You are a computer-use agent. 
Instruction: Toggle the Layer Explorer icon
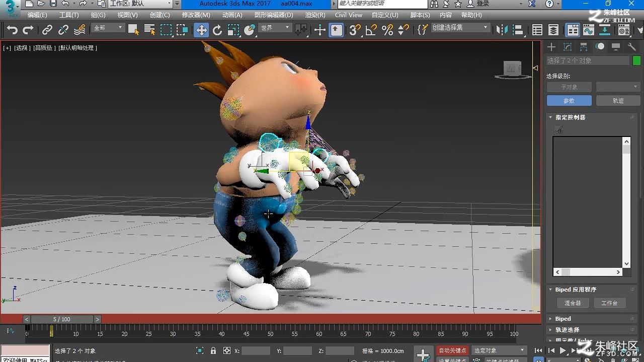(553, 30)
